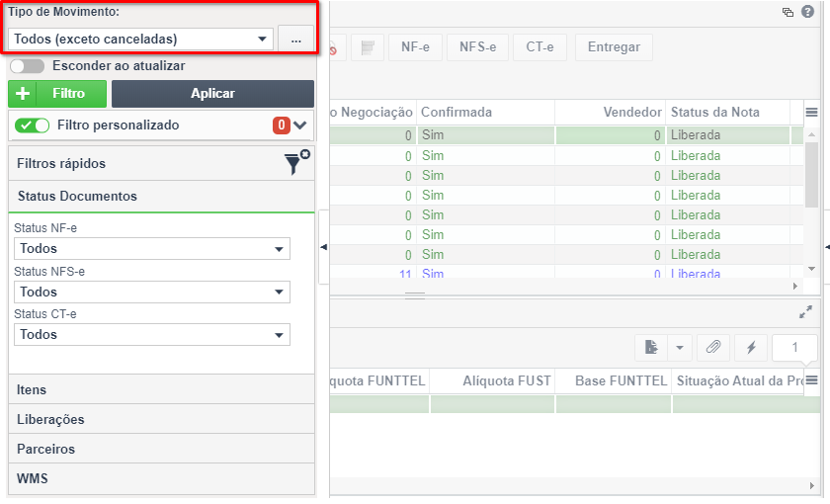830x504 pixels.
Task: Click the paperclip attachments icon
Action: 713,348
